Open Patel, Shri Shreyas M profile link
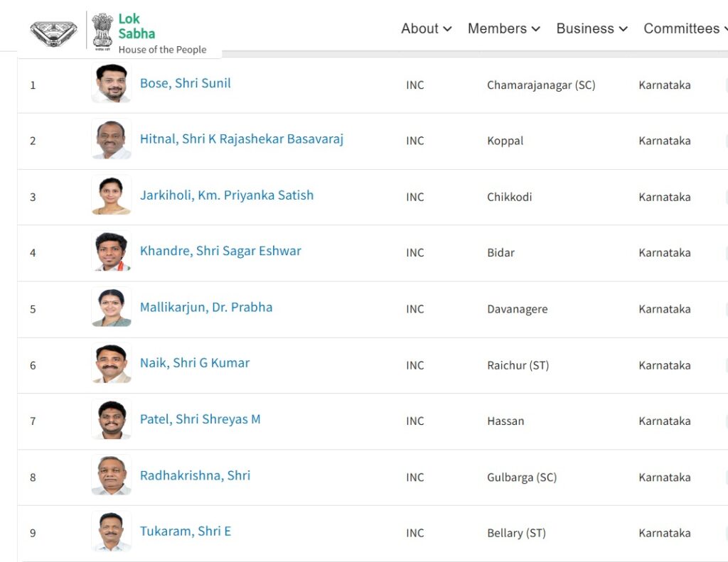The width and height of the screenshot is (728, 562). [200, 419]
